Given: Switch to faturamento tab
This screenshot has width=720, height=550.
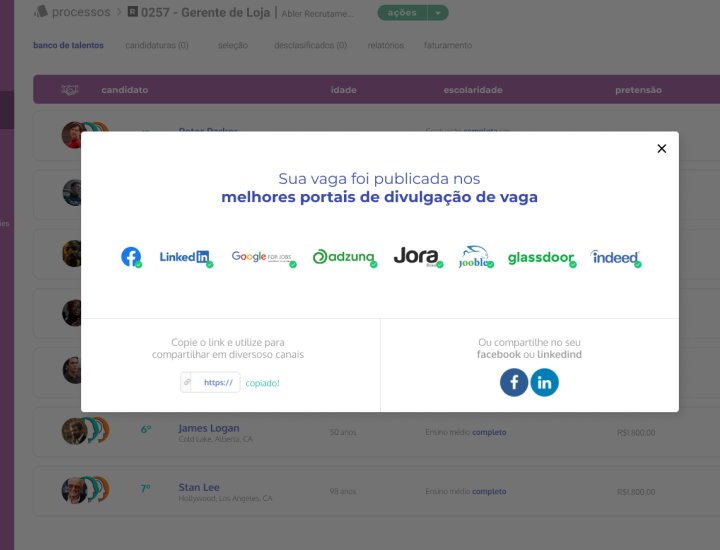Looking at the screenshot, I should click(448, 45).
